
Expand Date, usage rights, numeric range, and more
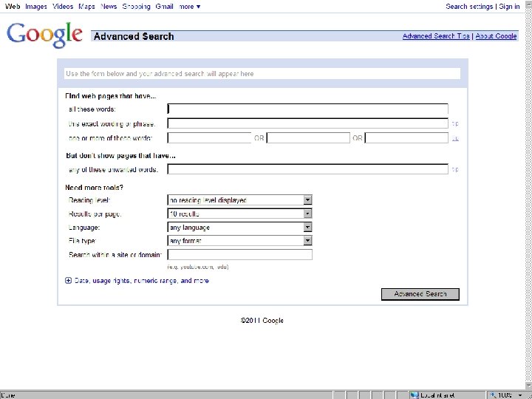coord(141,281)
